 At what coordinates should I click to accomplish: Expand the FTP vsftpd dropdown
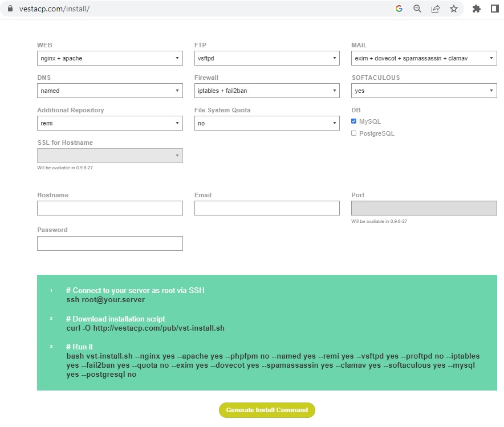267,58
